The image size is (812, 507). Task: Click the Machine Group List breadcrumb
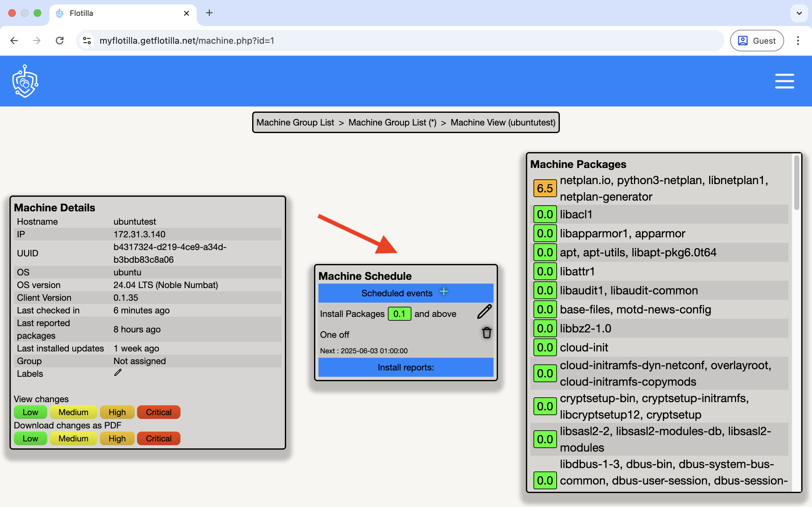click(295, 122)
